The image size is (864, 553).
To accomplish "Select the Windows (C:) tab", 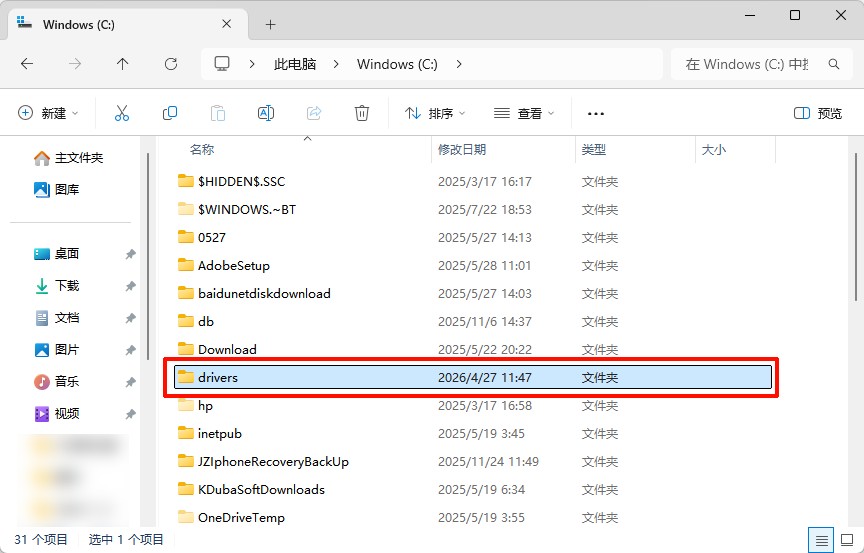I will pos(128,25).
